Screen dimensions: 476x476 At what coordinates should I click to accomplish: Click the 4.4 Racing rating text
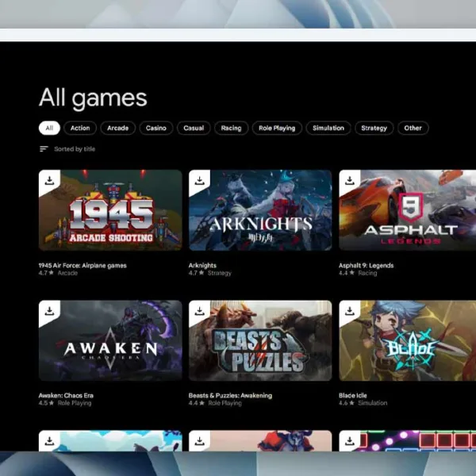358,273
